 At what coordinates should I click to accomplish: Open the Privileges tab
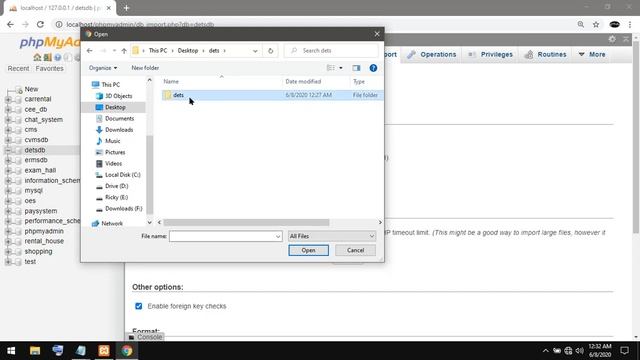(x=491, y=54)
